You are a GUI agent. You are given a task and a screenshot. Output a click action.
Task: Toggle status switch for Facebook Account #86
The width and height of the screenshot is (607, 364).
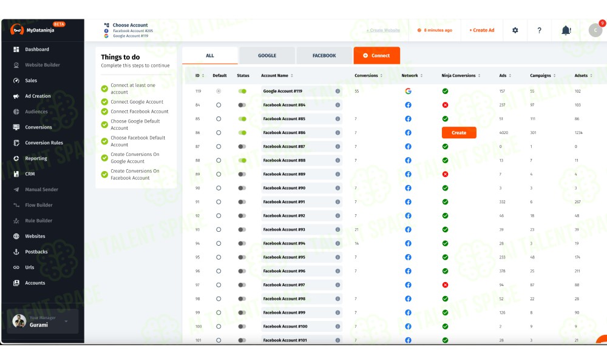click(242, 133)
